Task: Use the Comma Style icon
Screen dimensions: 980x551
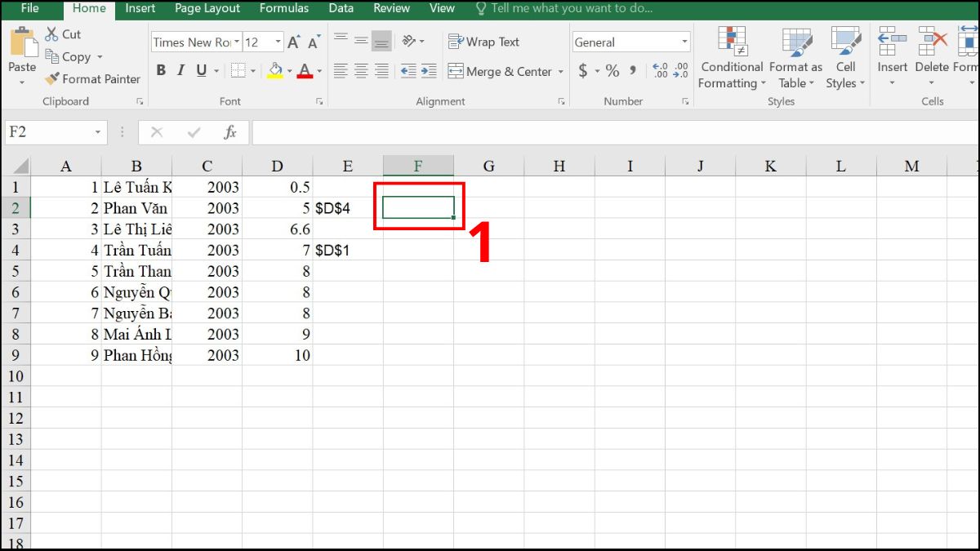Action: [x=633, y=71]
